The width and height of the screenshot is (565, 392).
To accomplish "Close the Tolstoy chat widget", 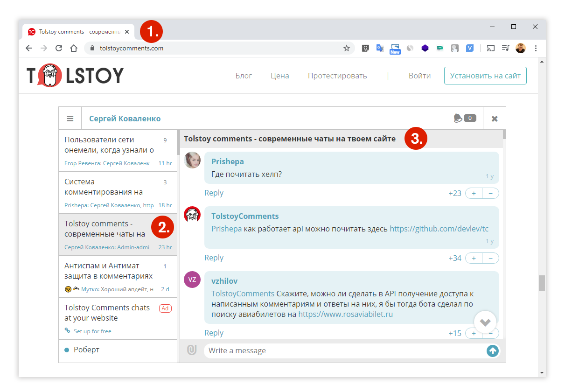I will [495, 119].
